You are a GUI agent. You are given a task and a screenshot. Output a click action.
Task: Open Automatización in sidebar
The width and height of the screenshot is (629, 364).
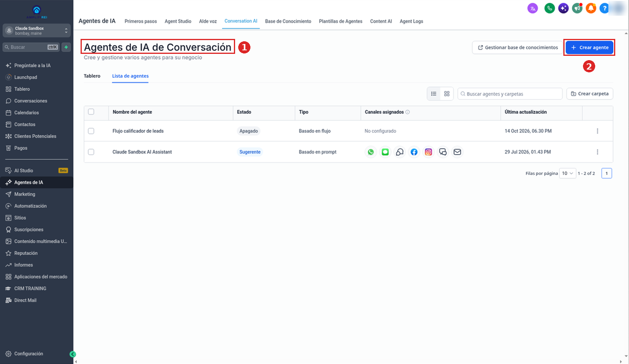coord(30,206)
